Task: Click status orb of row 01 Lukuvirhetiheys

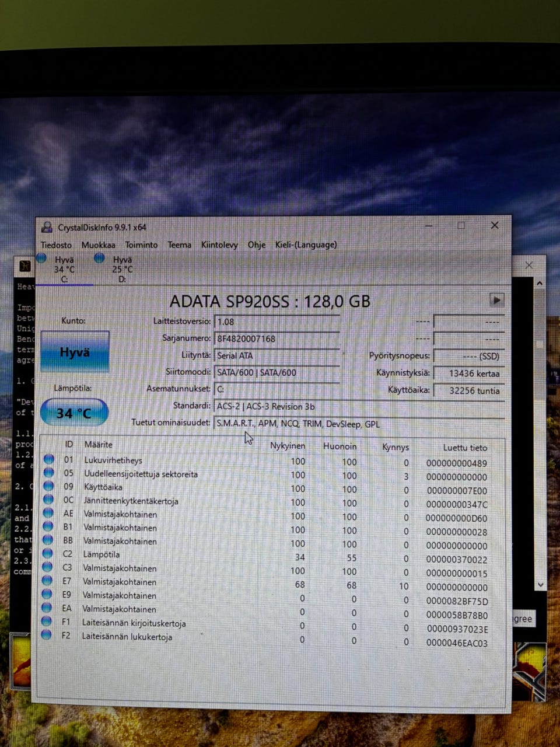Action: (48, 459)
